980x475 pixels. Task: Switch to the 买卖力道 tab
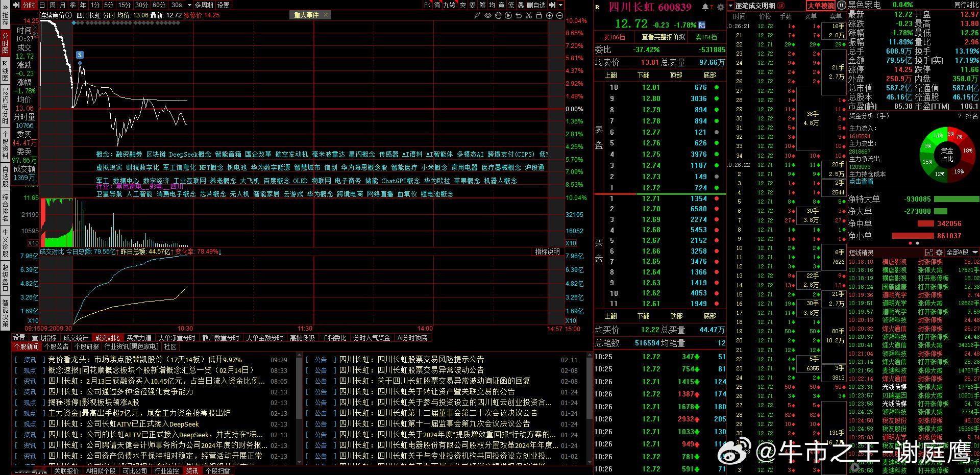139,338
